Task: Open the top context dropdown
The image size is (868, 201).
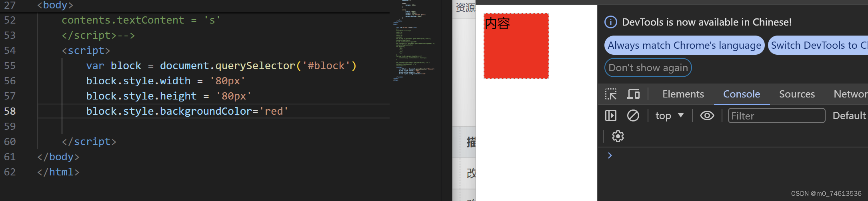Action: coord(670,115)
